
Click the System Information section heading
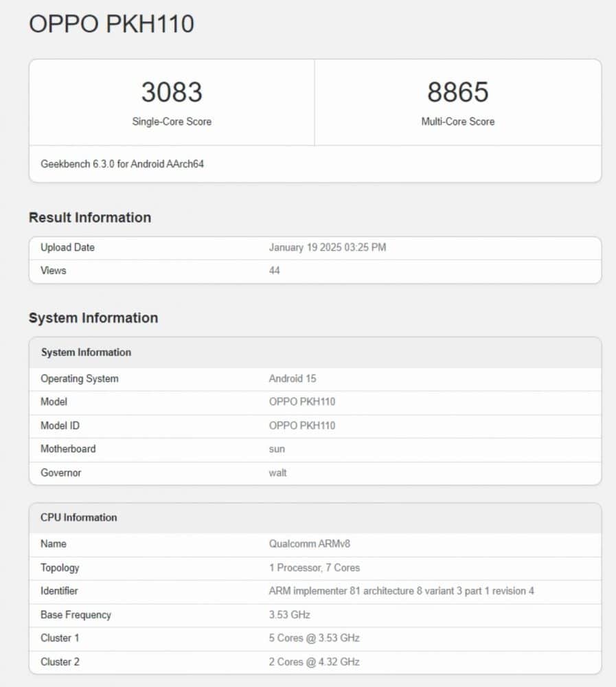pos(93,317)
